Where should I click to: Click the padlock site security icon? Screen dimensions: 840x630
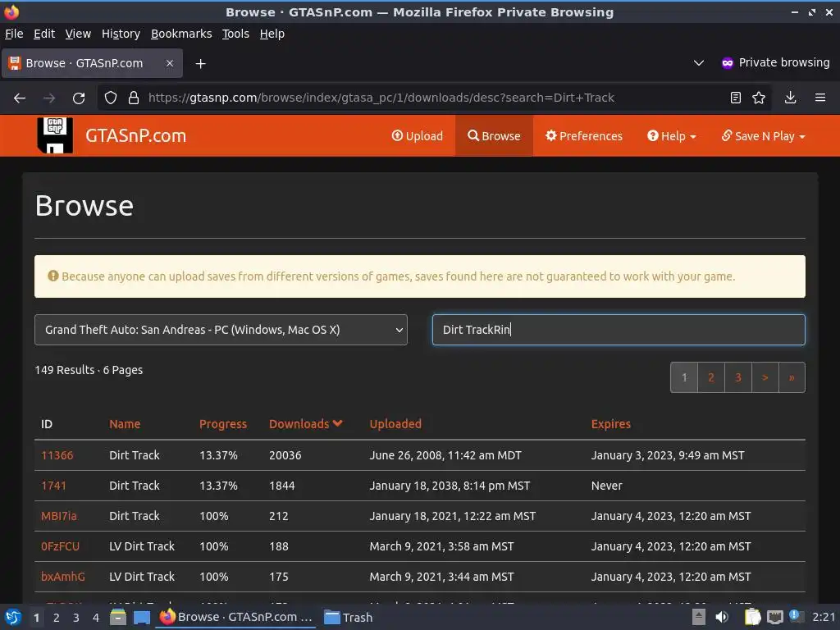(134, 98)
